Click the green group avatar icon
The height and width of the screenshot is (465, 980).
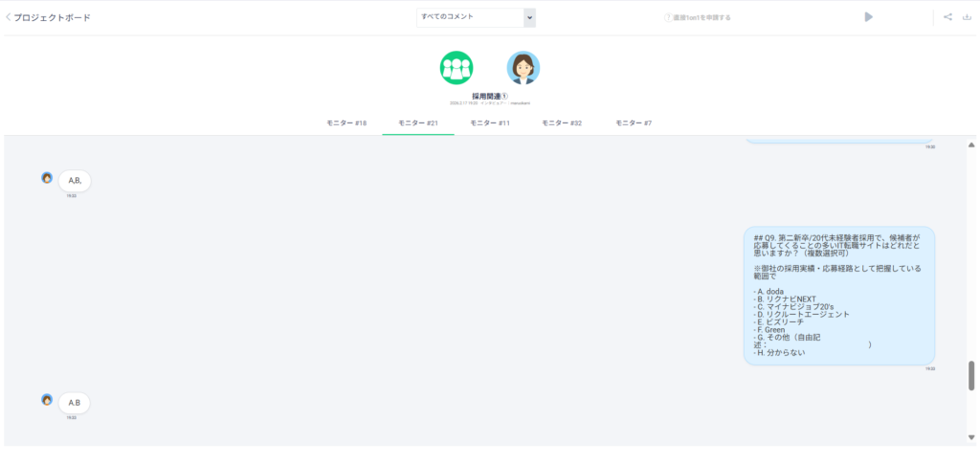click(457, 68)
